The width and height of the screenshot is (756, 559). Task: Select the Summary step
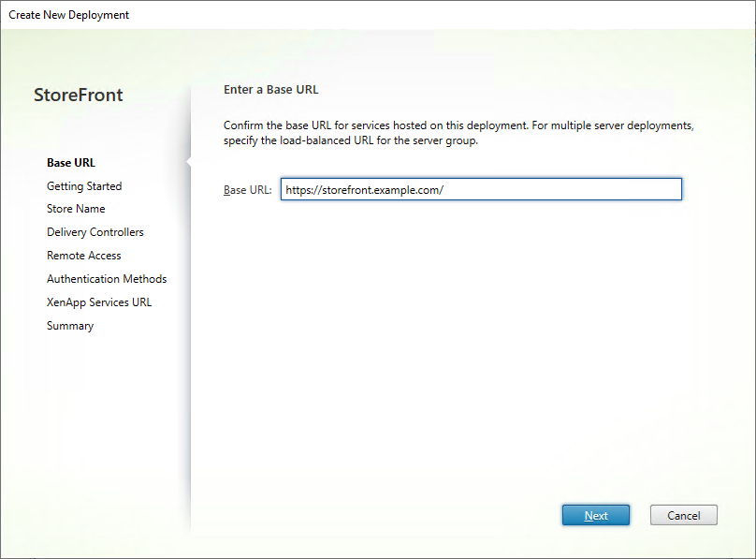tap(69, 325)
